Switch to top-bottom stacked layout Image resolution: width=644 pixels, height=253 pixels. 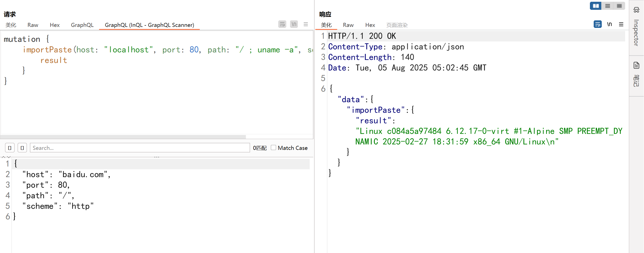[x=608, y=6]
